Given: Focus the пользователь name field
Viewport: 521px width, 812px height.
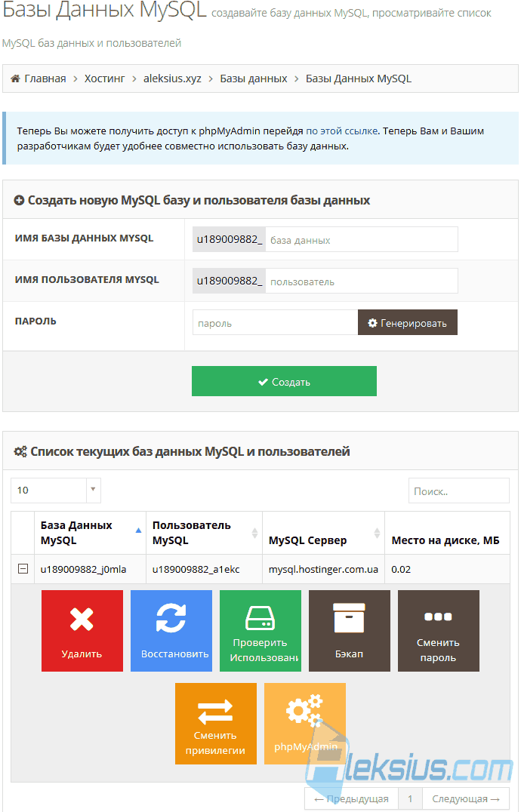Looking at the screenshot, I should [x=362, y=281].
